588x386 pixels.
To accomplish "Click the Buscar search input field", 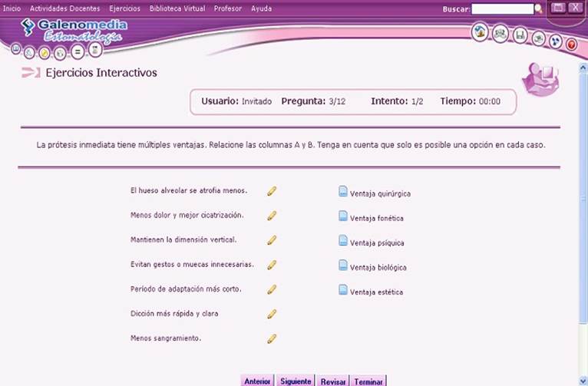I will pyautogui.click(x=502, y=8).
